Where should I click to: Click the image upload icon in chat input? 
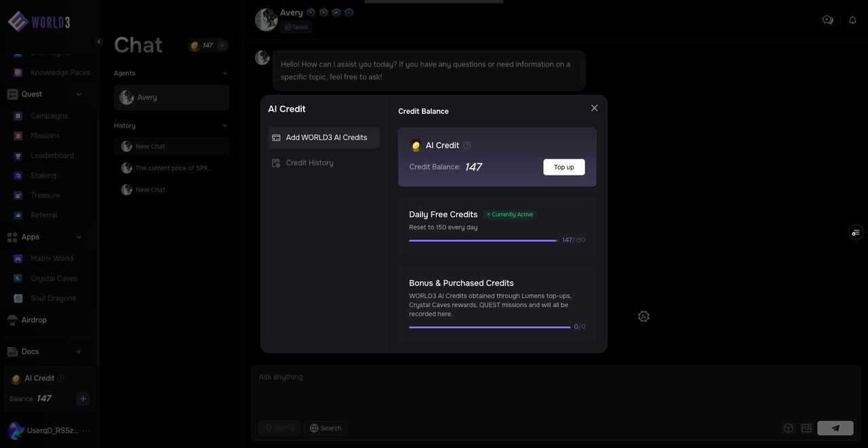coord(806,428)
